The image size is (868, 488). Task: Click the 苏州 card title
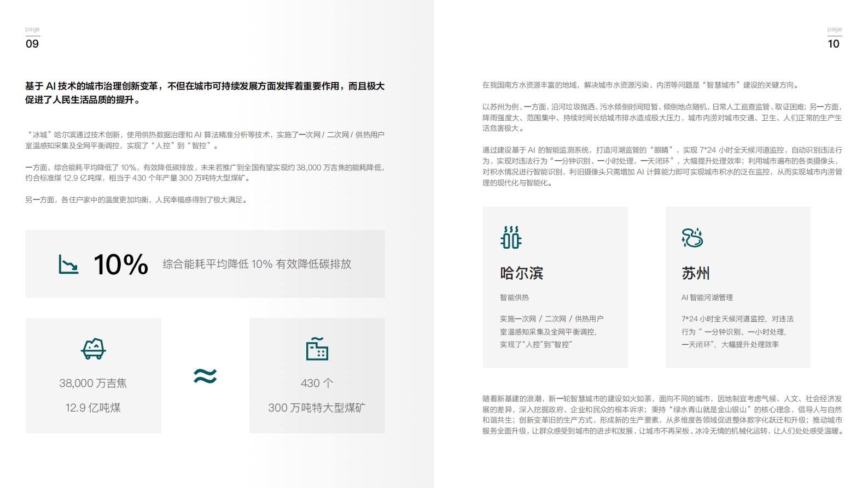pos(696,273)
